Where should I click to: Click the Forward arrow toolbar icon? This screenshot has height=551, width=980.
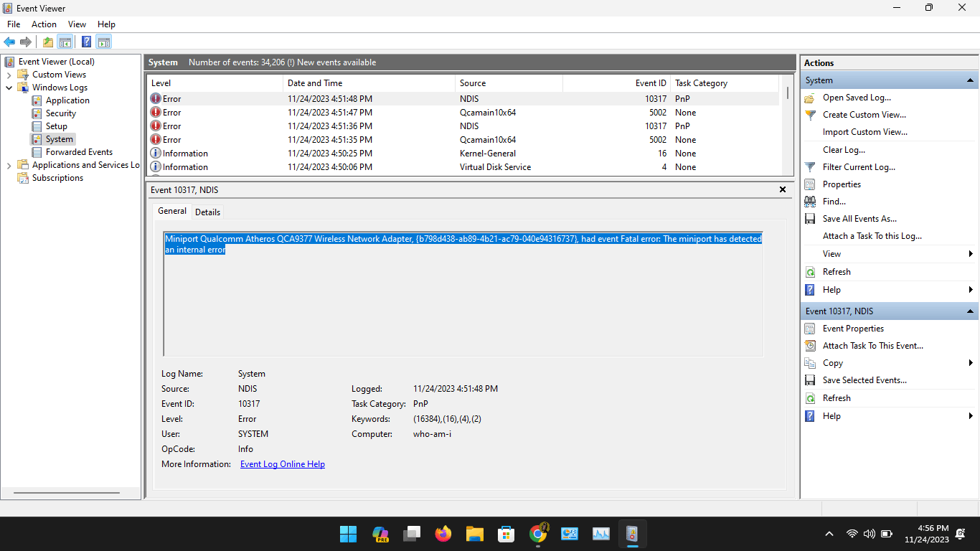(x=26, y=42)
